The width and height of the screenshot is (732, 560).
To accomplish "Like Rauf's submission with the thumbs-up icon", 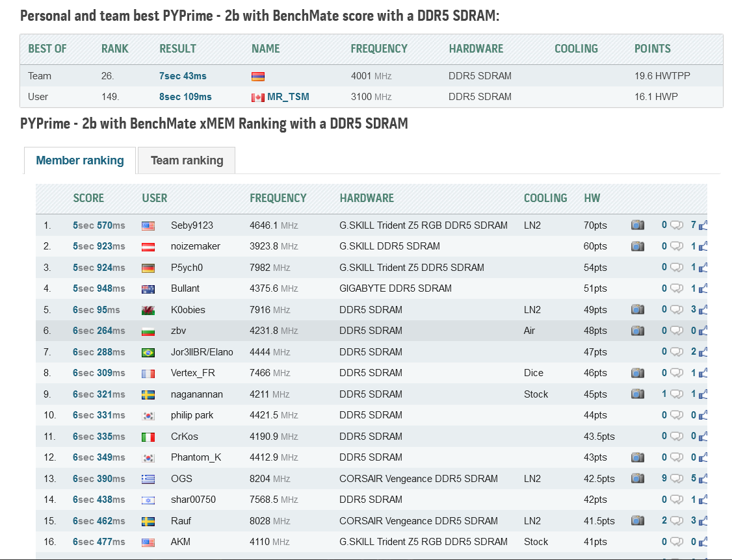I will [x=703, y=521].
